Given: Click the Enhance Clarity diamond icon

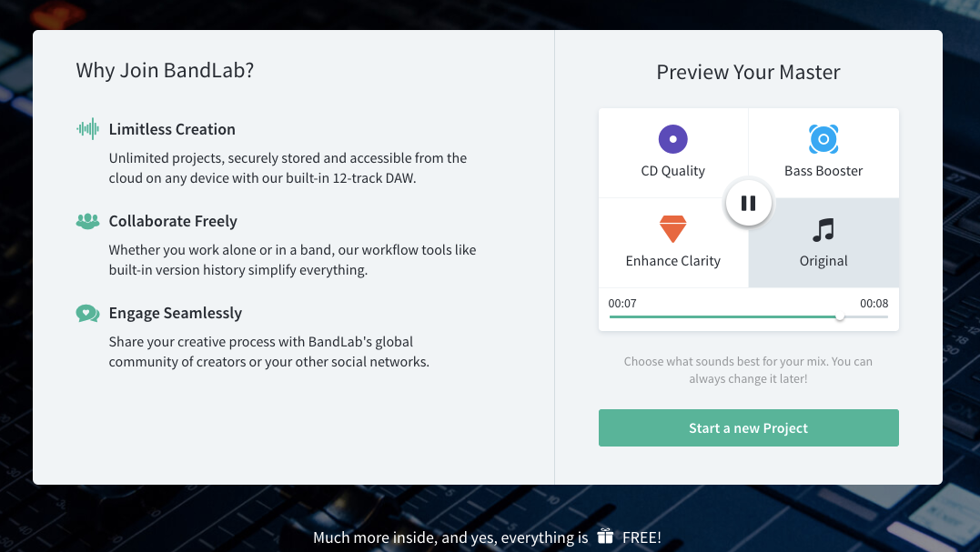Looking at the screenshot, I should [x=672, y=229].
